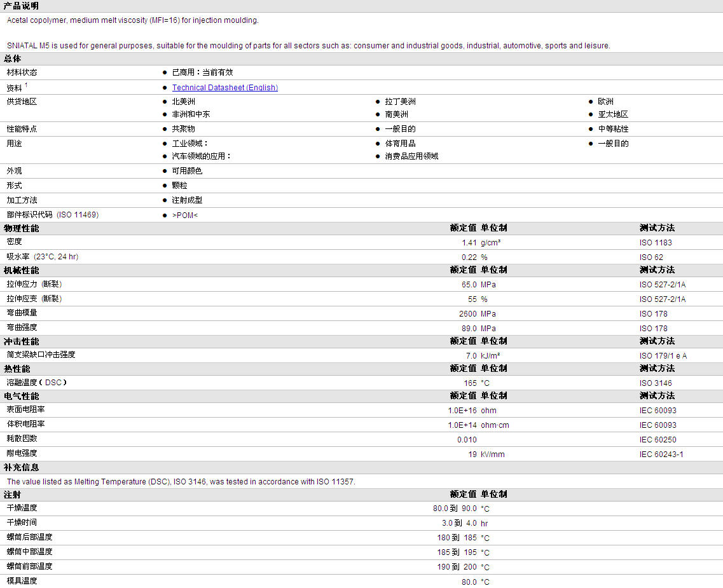This screenshot has height=588, width=723.
Task: Select the '工业领域：' use entry
Action: [190, 144]
